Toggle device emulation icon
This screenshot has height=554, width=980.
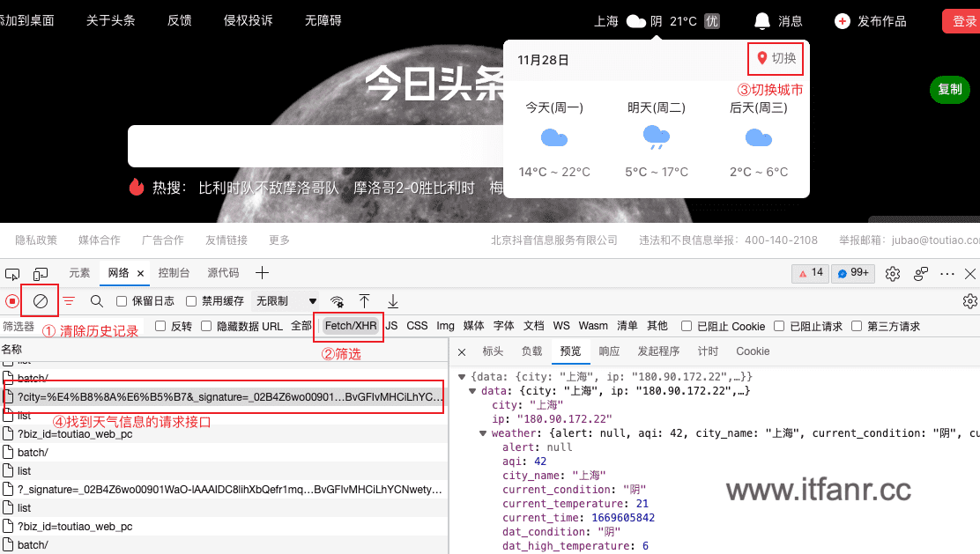click(41, 274)
